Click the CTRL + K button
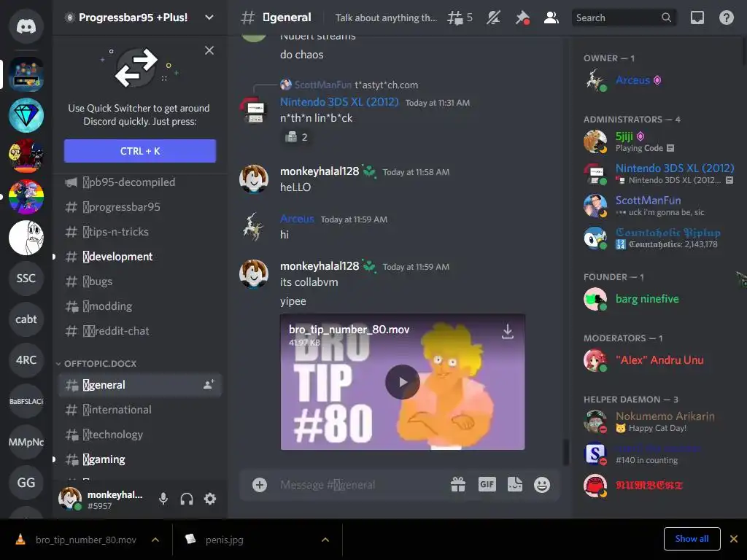Image resolution: width=747 pixels, height=560 pixels. [139, 151]
